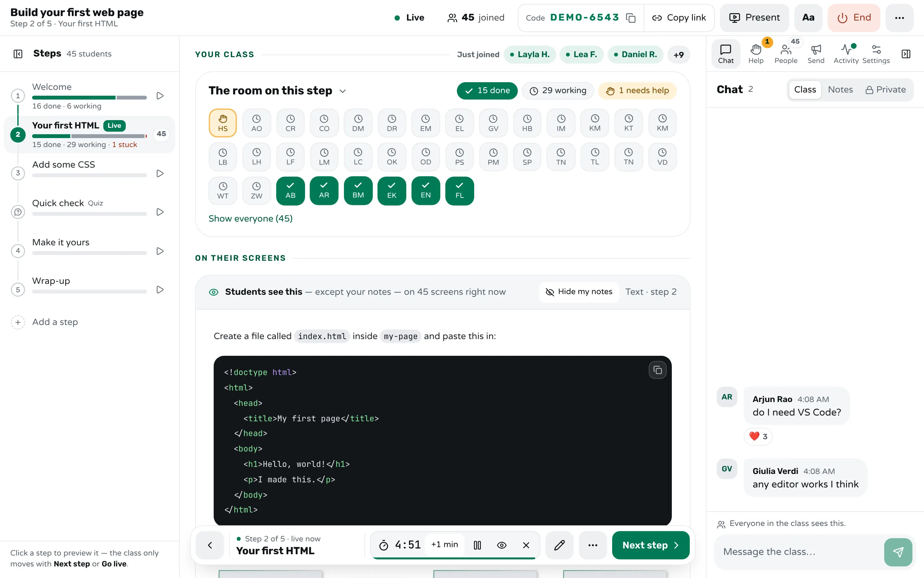Image resolution: width=924 pixels, height=578 pixels.
Task: Preview the Quick check quiz step
Action: click(160, 212)
